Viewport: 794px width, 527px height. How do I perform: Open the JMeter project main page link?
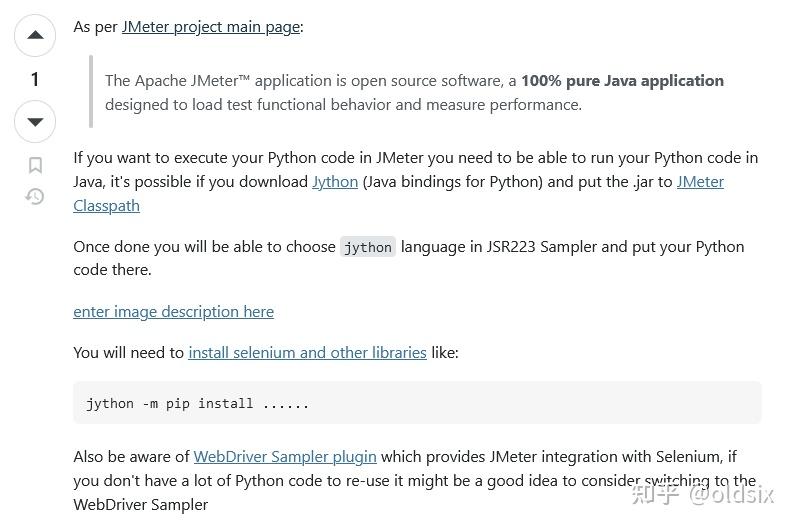(x=211, y=27)
